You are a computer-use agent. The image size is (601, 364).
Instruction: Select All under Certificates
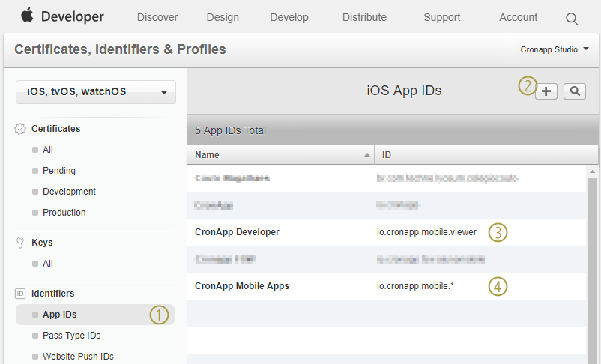click(48, 150)
